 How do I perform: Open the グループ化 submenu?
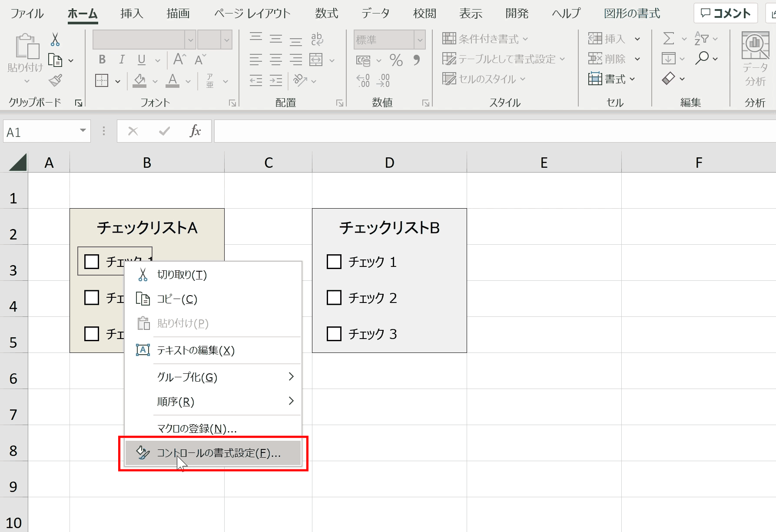(x=213, y=377)
